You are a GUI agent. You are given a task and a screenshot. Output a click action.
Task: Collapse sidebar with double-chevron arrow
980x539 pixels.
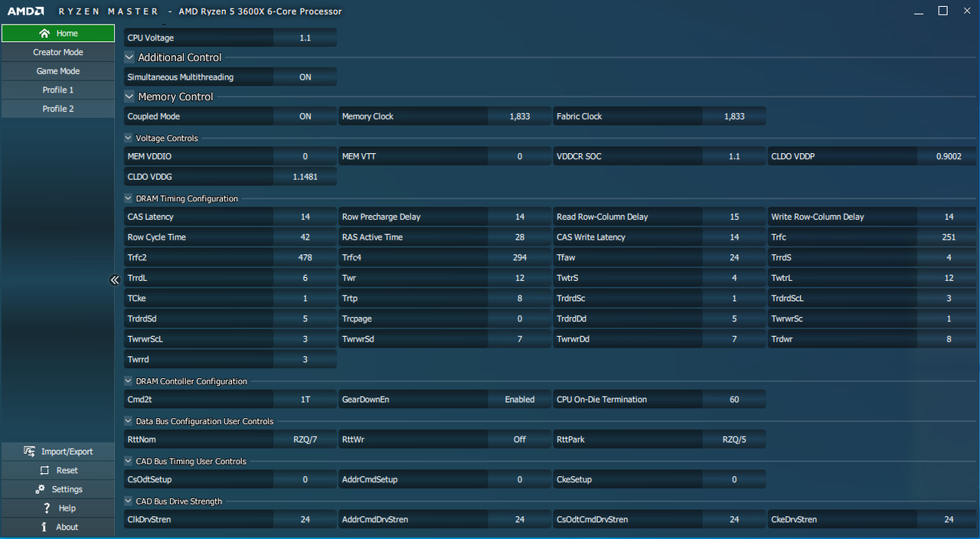pyautogui.click(x=115, y=280)
